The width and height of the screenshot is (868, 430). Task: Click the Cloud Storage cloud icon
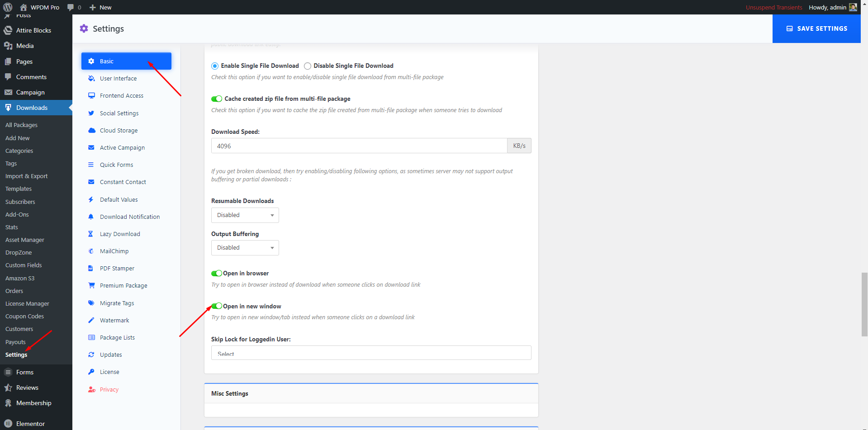[x=91, y=130]
